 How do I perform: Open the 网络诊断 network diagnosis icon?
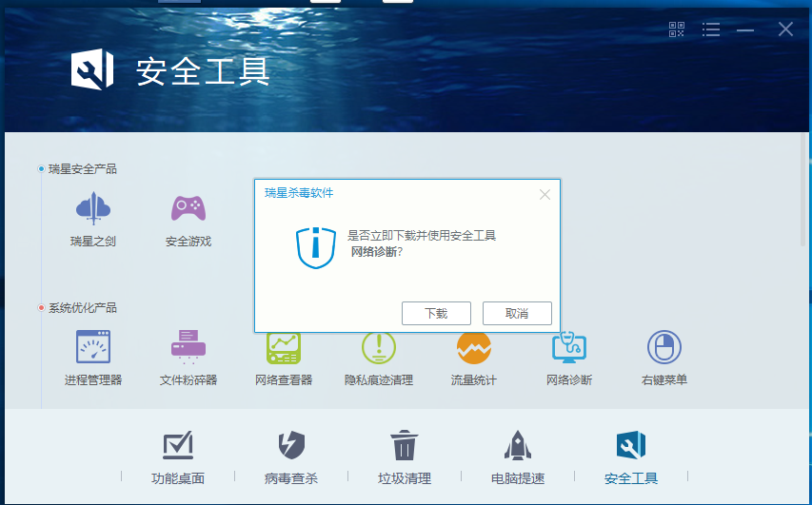(x=569, y=348)
